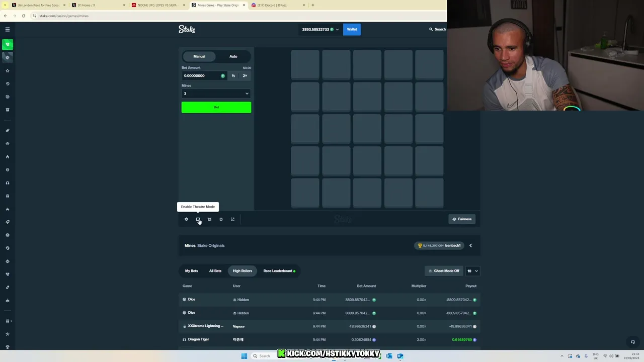Click user Vapoxv in the bets table
Viewport: 644px width, 362px height.
point(238,326)
